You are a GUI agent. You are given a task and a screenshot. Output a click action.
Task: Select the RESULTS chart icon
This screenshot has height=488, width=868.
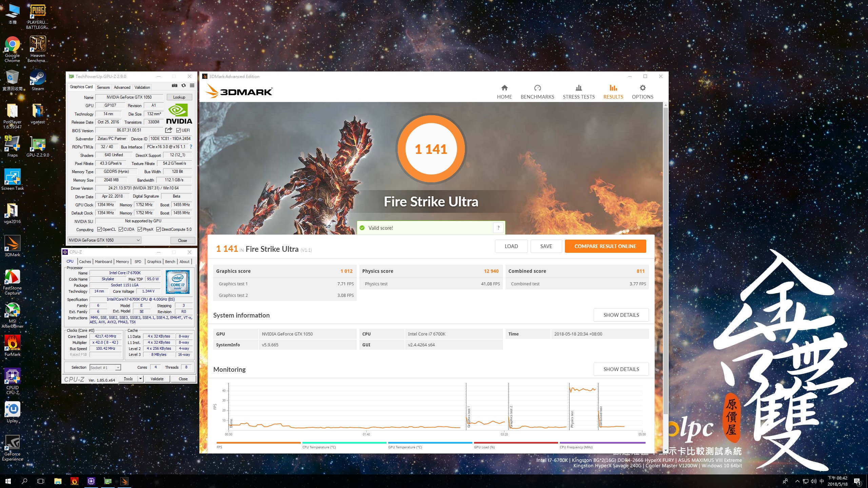(x=613, y=88)
